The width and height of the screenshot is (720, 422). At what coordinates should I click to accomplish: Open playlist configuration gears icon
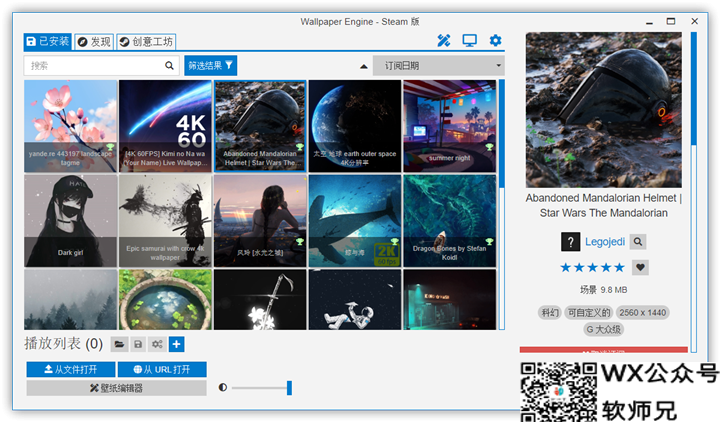pos(157,344)
